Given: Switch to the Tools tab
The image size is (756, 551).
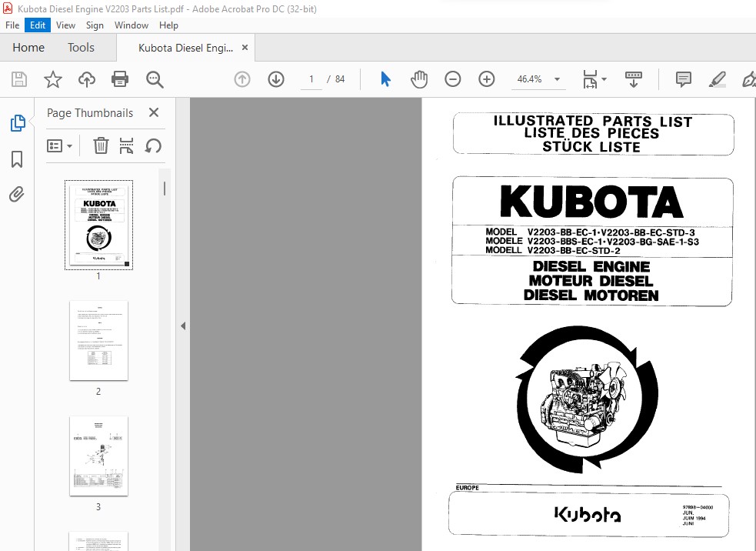Looking at the screenshot, I should pyautogui.click(x=81, y=47).
